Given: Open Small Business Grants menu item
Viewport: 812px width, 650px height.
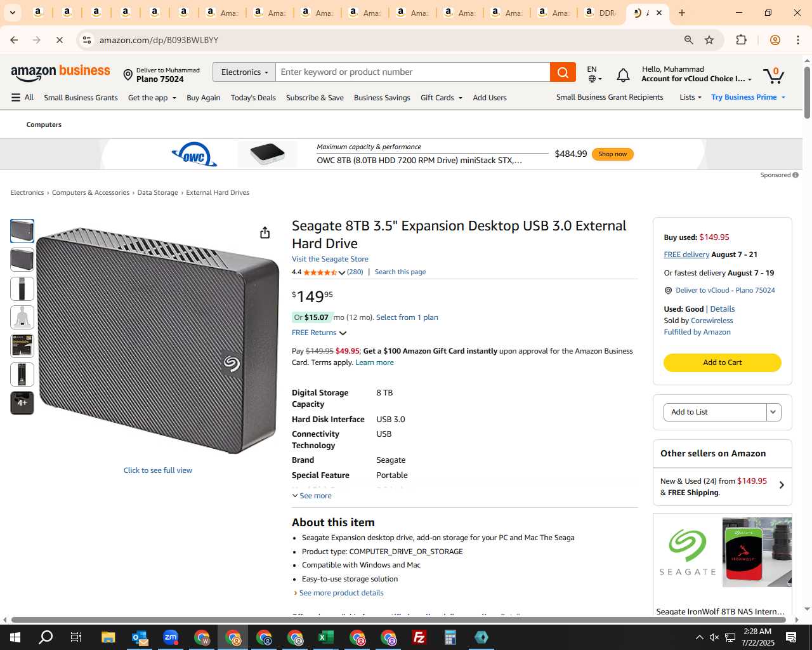Looking at the screenshot, I should coord(81,98).
